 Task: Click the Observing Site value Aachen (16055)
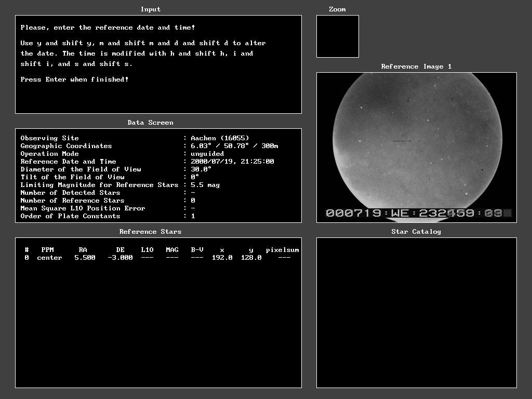point(220,138)
